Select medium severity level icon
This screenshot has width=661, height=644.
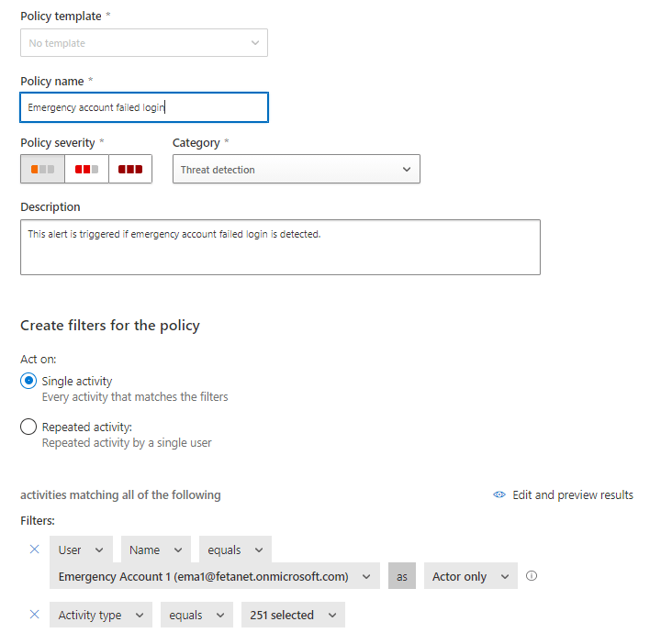(86, 170)
